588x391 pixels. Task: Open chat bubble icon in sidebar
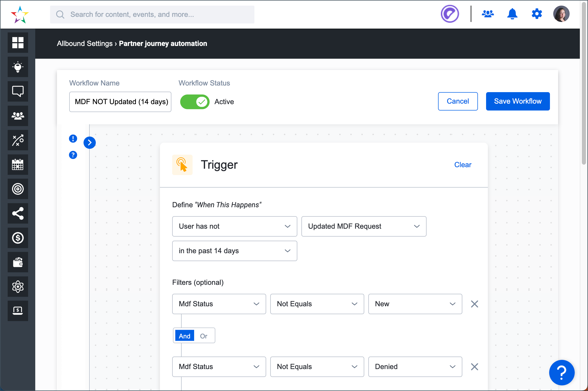[x=18, y=91]
